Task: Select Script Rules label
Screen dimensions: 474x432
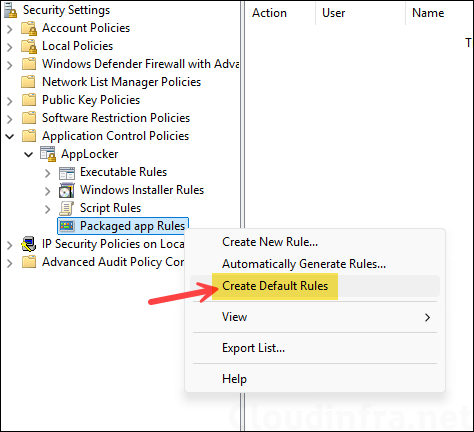Action: point(111,208)
